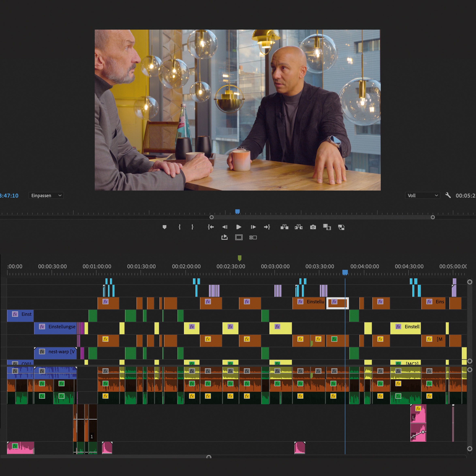
Task: Click 00:02:30:00 on the timeline ruler
Action: coord(231,266)
